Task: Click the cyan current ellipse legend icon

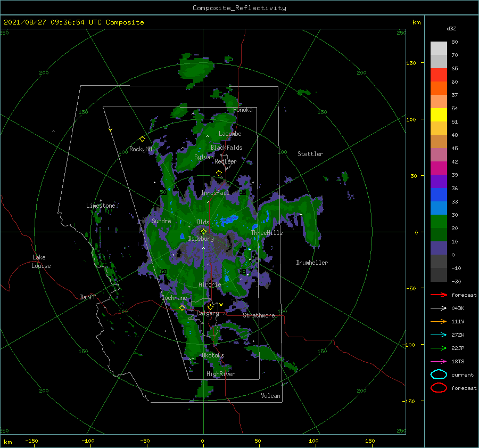Action: (439, 374)
